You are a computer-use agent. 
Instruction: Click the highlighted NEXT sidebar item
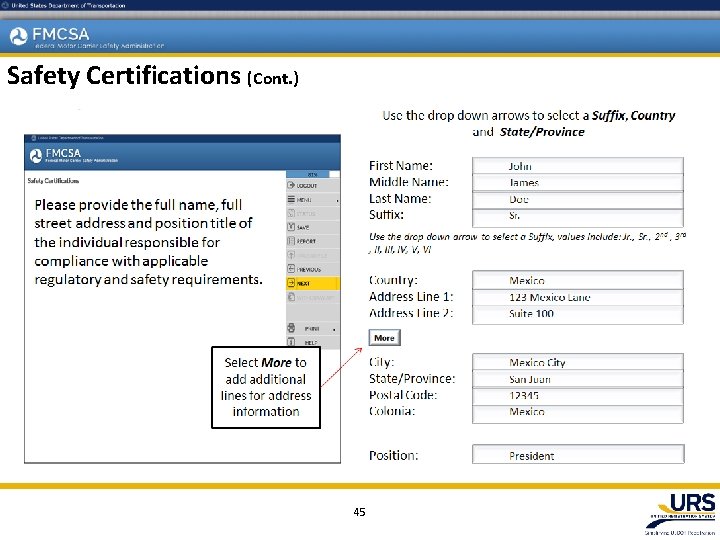pyautogui.click(x=312, y=283)
